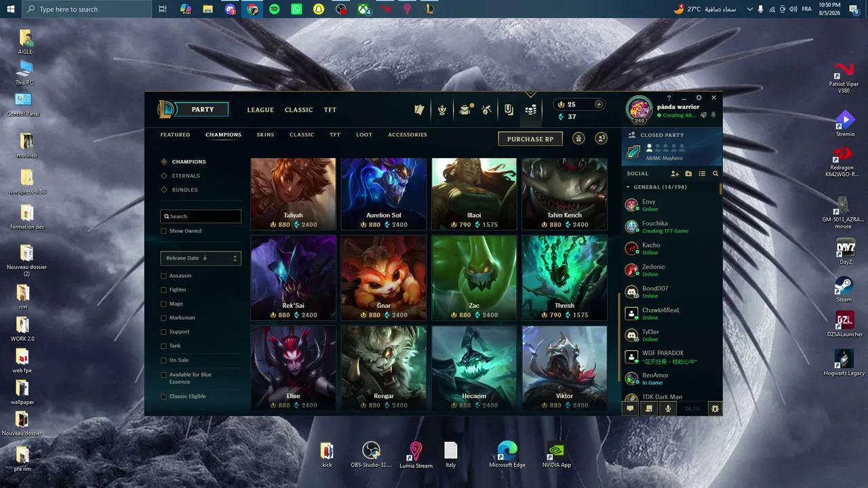This screenshot has height=488, width=868.
Task: Open League client settings gear
Action: coord(699,98)
